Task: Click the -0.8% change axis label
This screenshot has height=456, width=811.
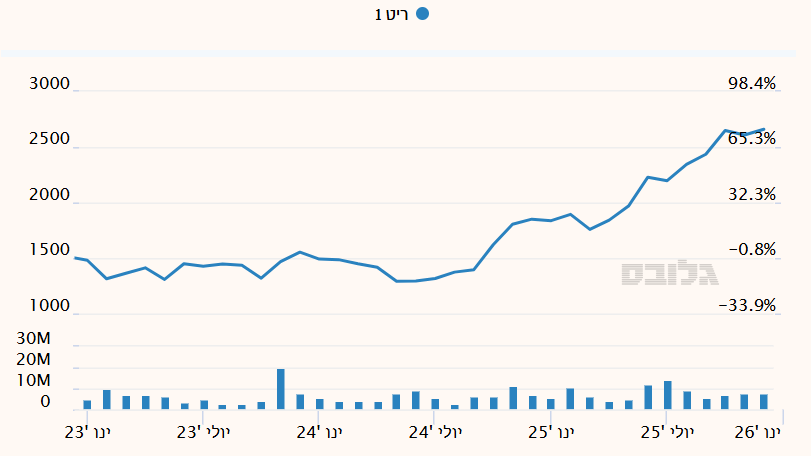Action: pos(749,250)
